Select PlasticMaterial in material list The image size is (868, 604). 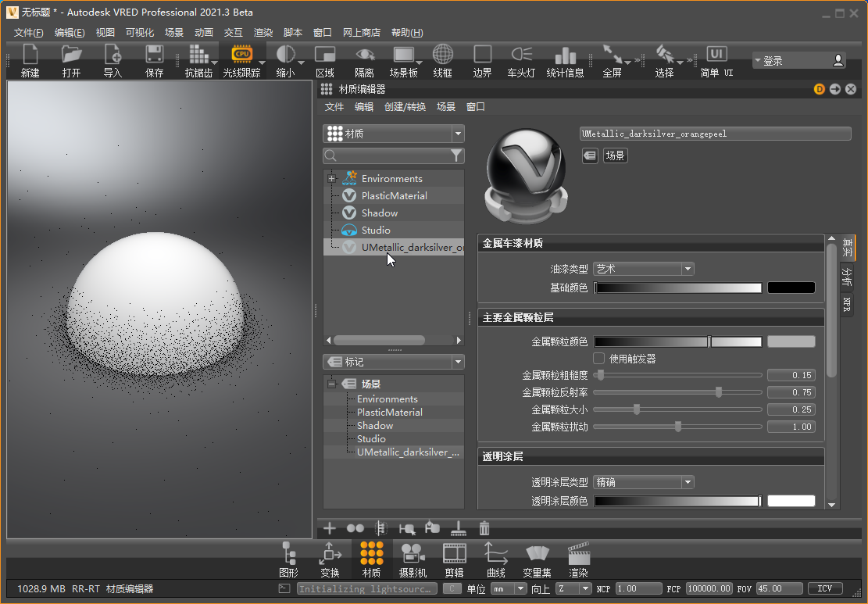point(394,195)
